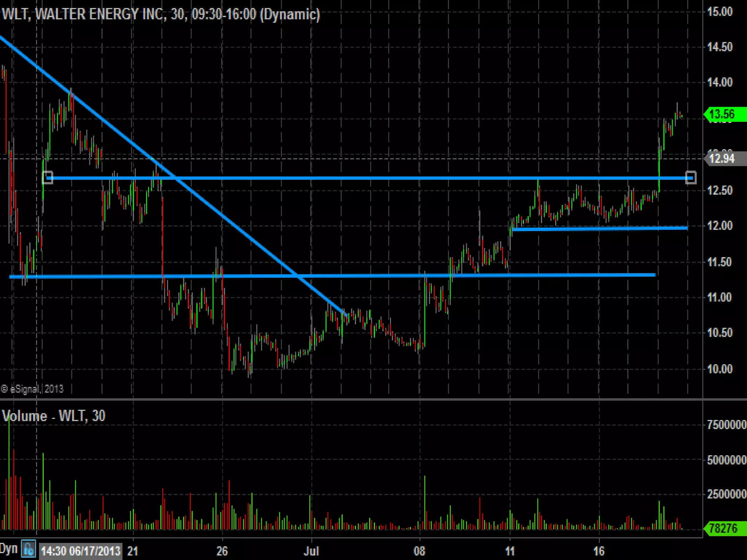This screenshot has height=560, width=747.
Task: Click the lock icon beside Dyn
Action: coord(28,549)
